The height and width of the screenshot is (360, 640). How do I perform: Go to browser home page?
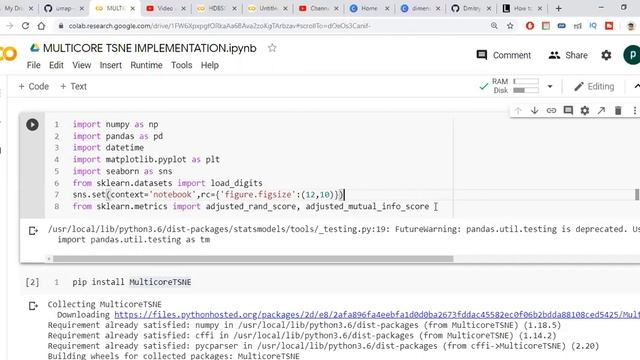point(41,26)
